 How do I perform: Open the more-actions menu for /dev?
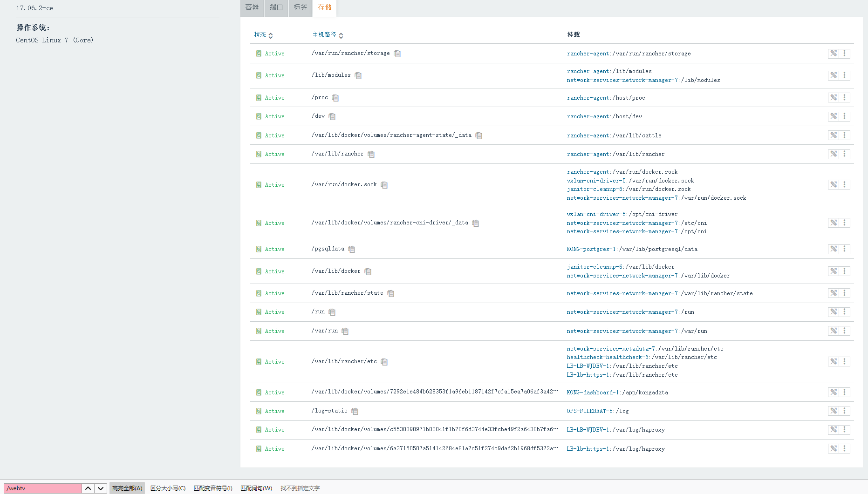pos(844,116)
